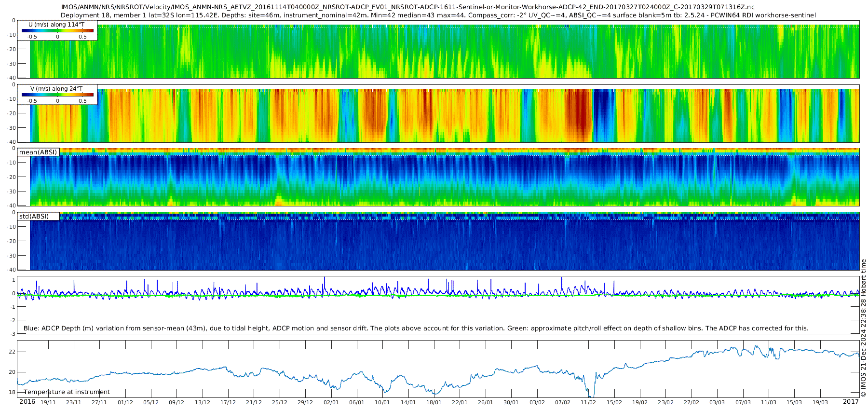Viewport: 868px width, 410px height.
Task: Click the 'Temperature at instrument' label
Action: (x=67, y=392)
